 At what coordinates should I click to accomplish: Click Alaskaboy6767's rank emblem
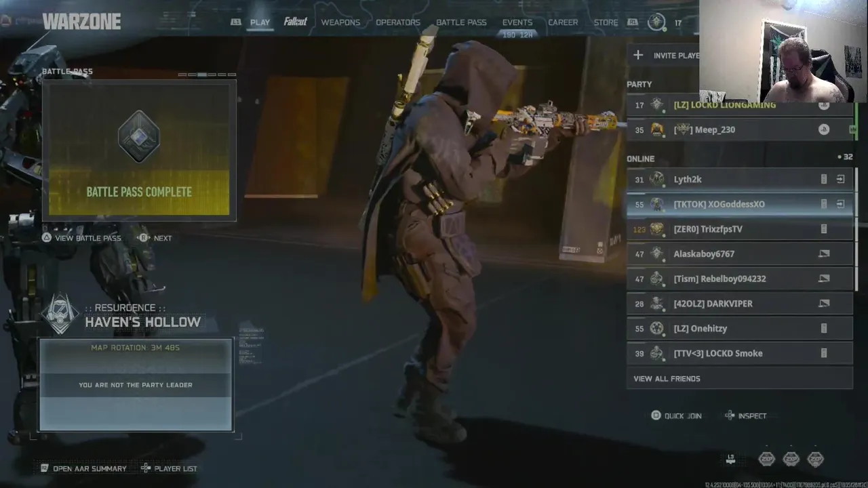tap(656, 253)
